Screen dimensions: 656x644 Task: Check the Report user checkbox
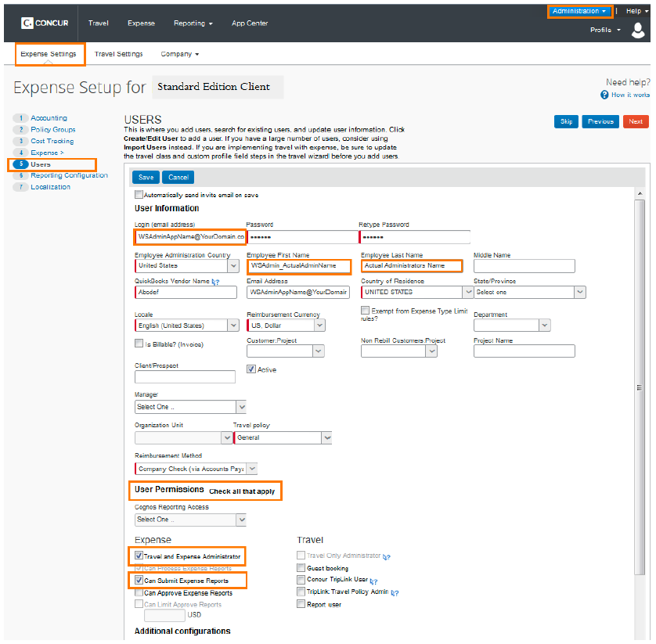point(301,604)
